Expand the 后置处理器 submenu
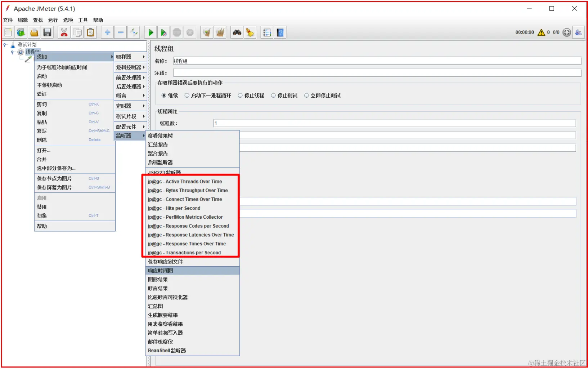588x369 pixels. point(130,87)
